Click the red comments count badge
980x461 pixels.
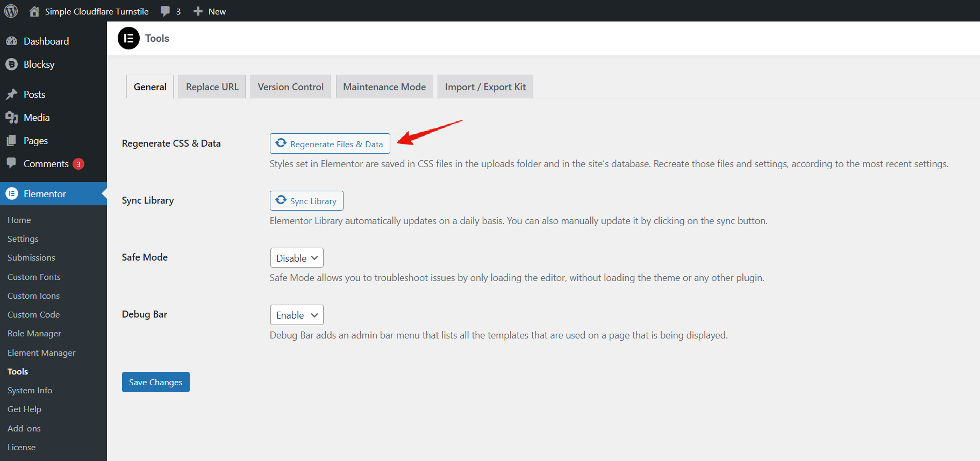(x=78, y=164)
